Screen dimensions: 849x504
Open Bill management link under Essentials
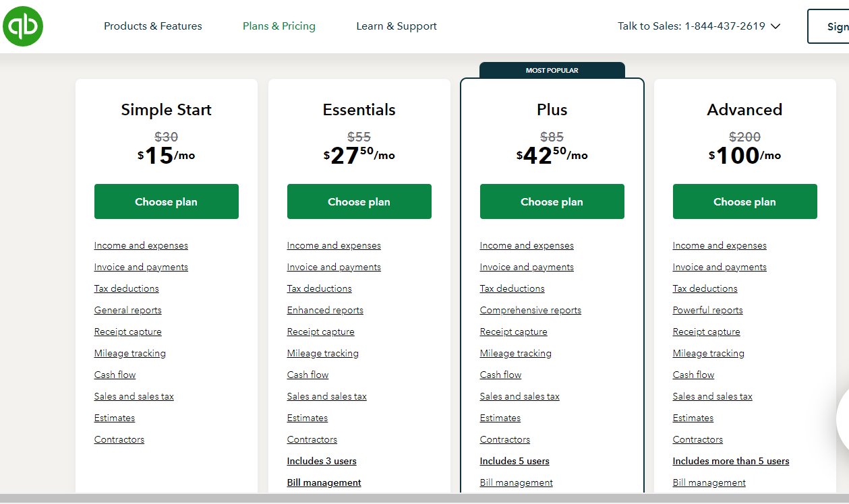coord(324,482)
